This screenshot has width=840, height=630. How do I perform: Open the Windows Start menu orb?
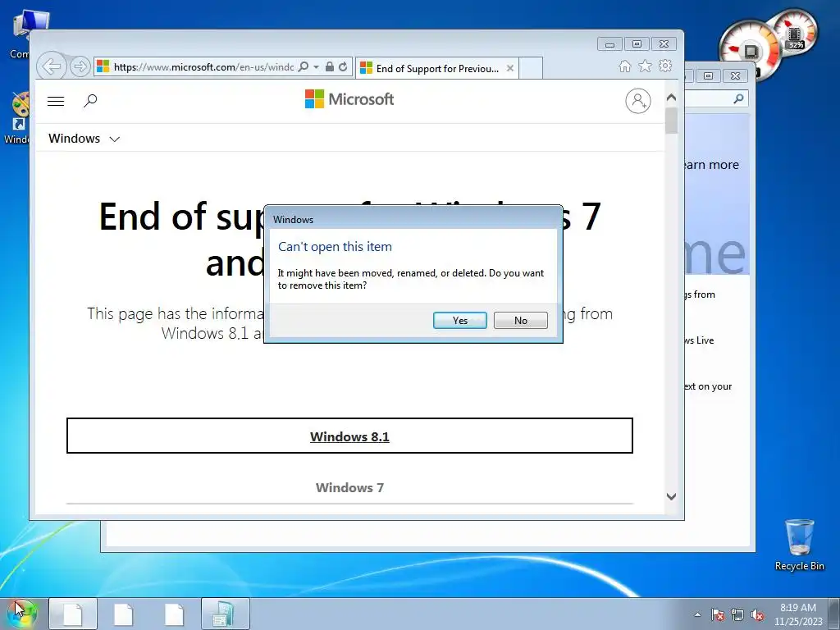tap(22, 613)
